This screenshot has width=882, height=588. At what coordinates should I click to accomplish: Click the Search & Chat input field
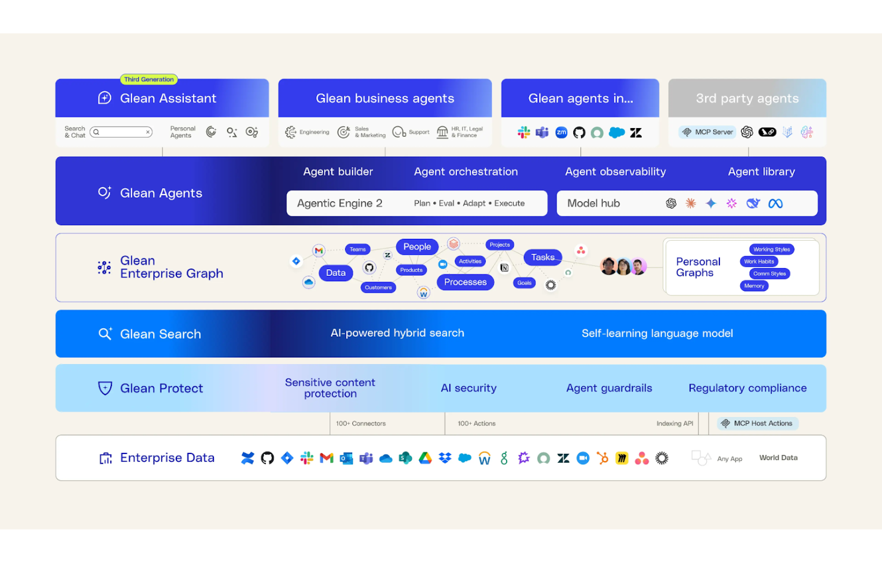[121, 132]
